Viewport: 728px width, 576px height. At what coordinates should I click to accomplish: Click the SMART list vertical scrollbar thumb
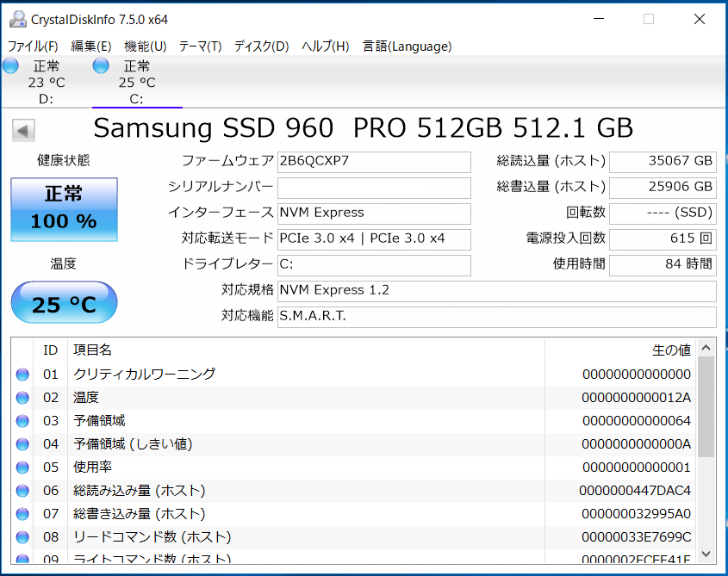(x=706, y=407)
